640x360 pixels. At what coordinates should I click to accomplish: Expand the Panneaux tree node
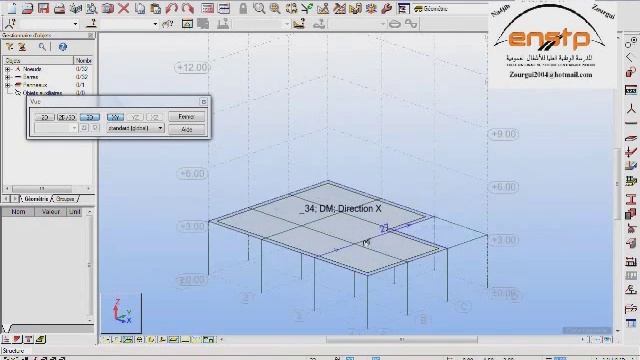coord(7,85)
